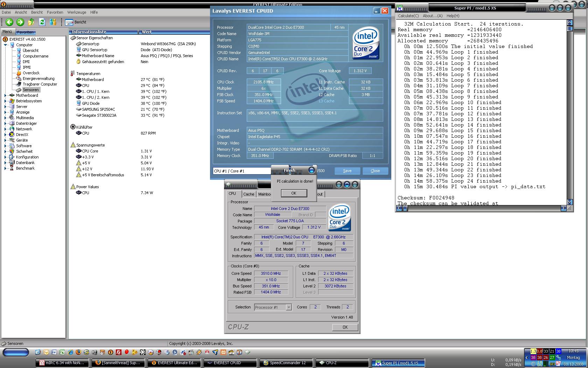Expand the Multimedia tree node

(6, 118)
